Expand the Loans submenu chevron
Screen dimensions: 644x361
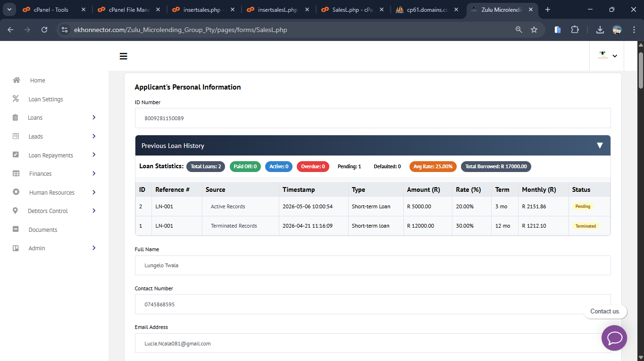pos(94,117)
